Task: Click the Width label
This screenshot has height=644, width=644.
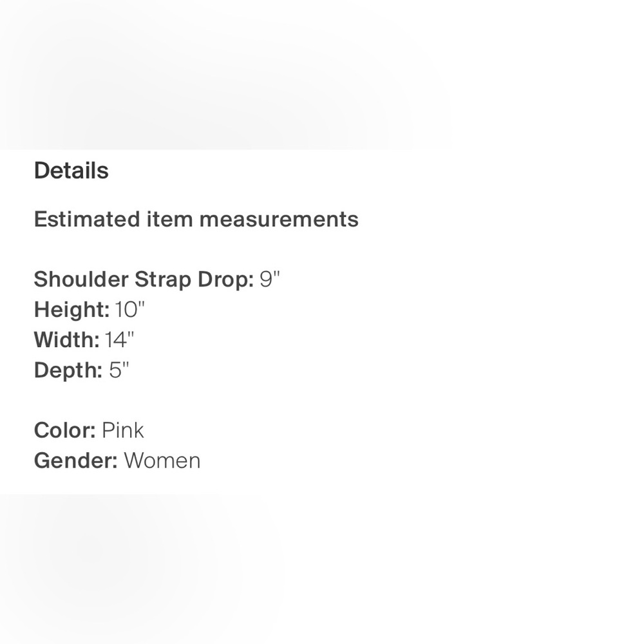Action: 66,340
